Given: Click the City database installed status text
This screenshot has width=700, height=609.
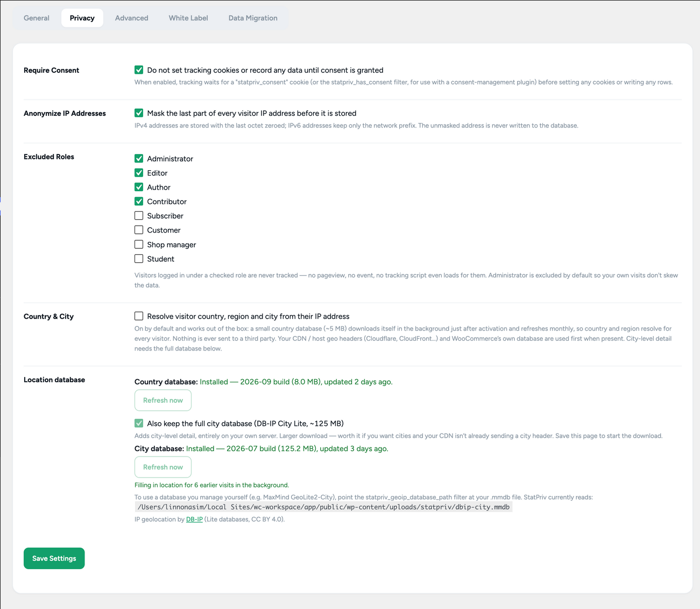Looking at the screenshot, I should tap(287, 449).
